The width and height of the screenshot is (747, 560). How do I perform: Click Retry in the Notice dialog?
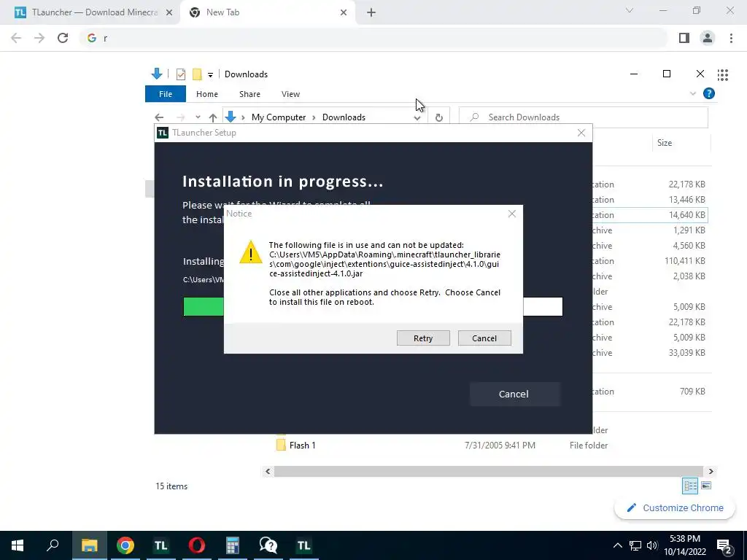coord(423,338)
